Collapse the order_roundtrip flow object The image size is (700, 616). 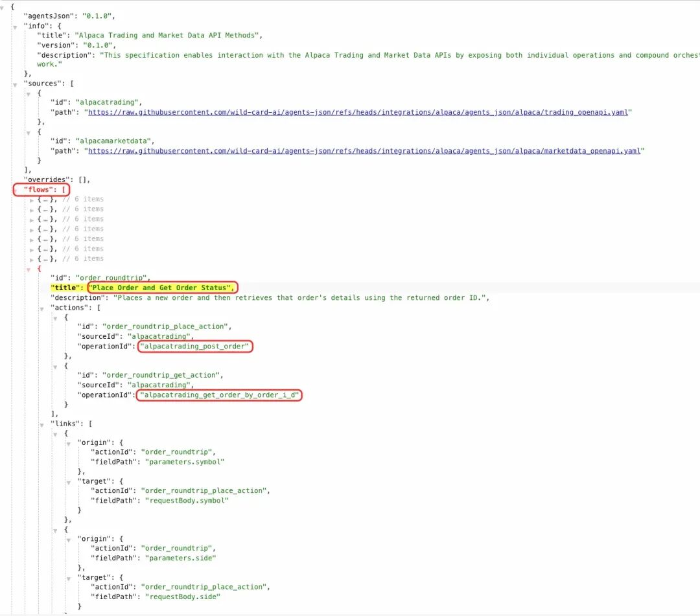pos(29,270)
